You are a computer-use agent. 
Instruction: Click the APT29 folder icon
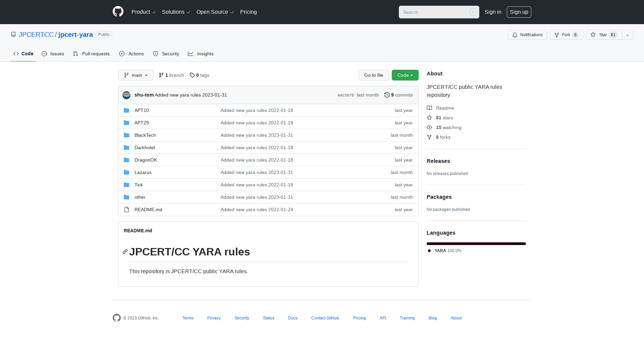[x=126, y=123]
